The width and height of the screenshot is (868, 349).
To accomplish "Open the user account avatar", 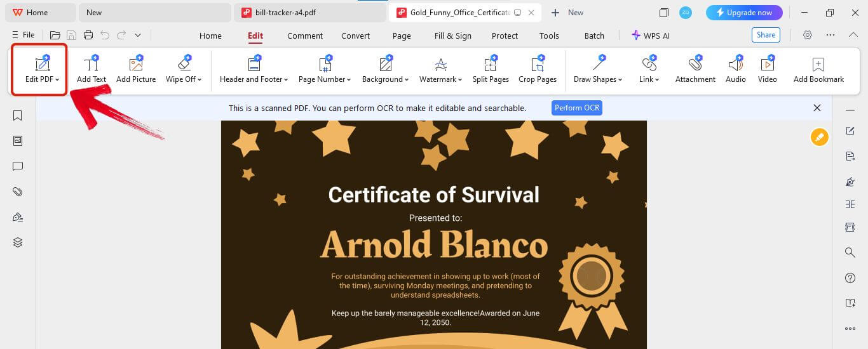I will (685, 13).
